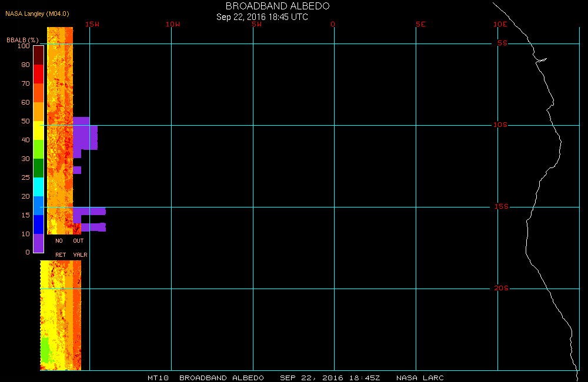Screen dimensions: 588x382
Task: Click the NASA LARC footer credit
Action: pos(420,377)
